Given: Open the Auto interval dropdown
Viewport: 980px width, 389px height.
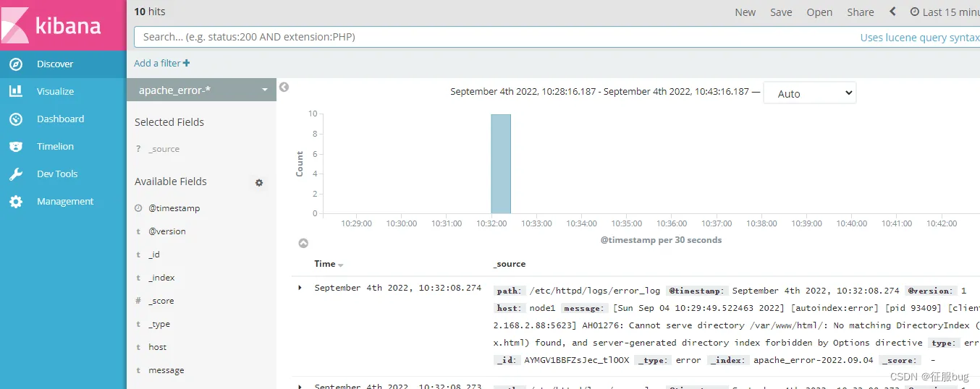Looking at the screenshot, I should tap(809, 93).
